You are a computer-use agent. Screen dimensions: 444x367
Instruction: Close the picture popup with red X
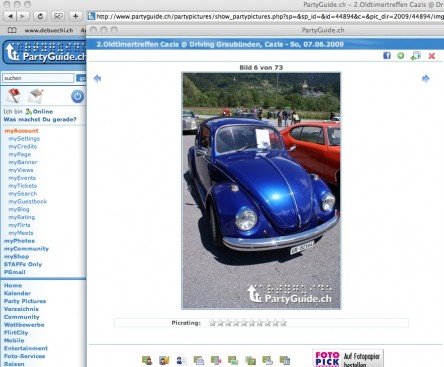click(432, 56)
